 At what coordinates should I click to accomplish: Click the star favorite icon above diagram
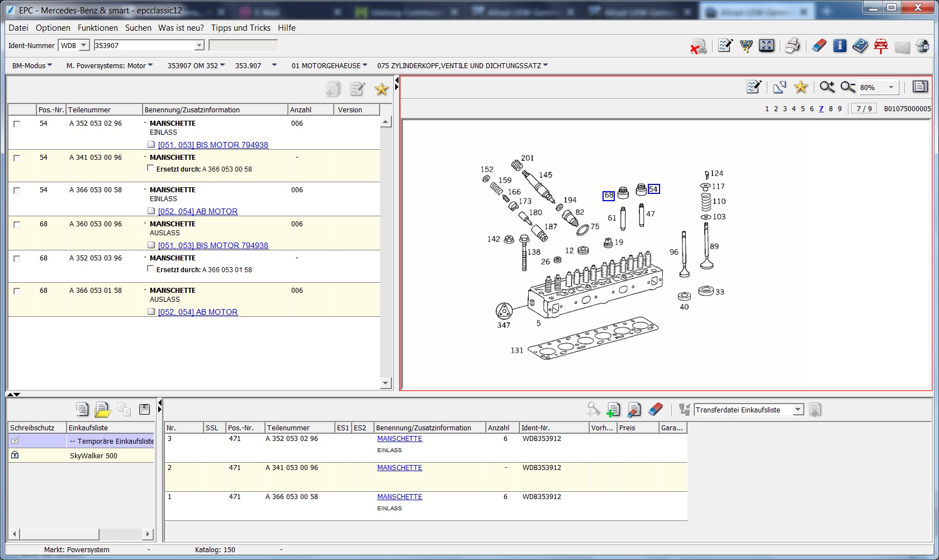click(x=801, y=87)
